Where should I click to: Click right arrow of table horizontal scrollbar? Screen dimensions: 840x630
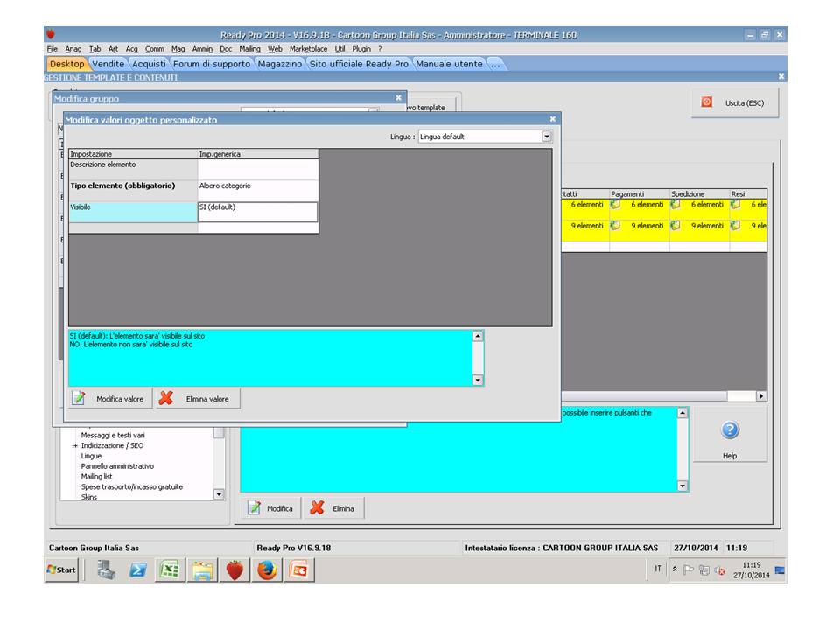tap(761, 395)
